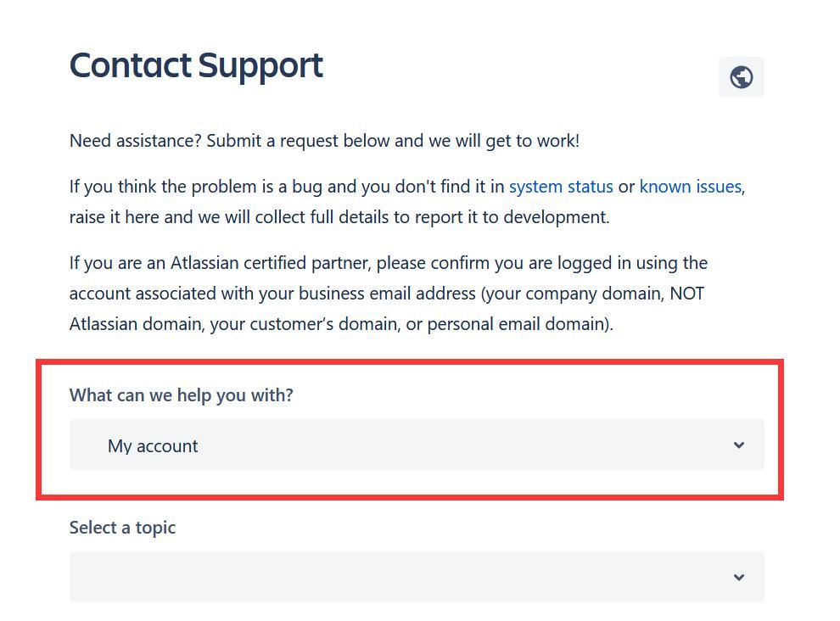The height and width of the screenshot is (621, 840).
Task: Click the Select a topic label
Action: tap(122, 528)
